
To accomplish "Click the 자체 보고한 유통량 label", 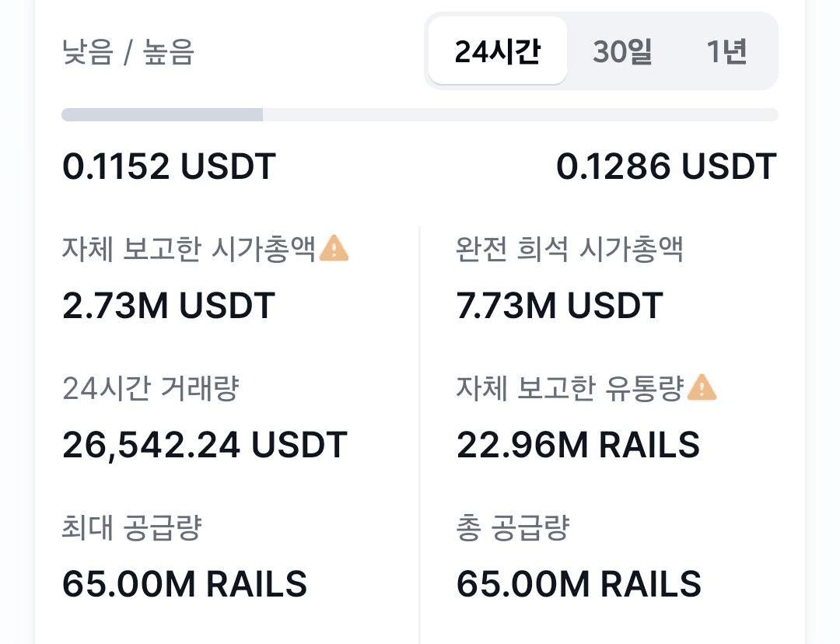I will (x=569, y=388).
